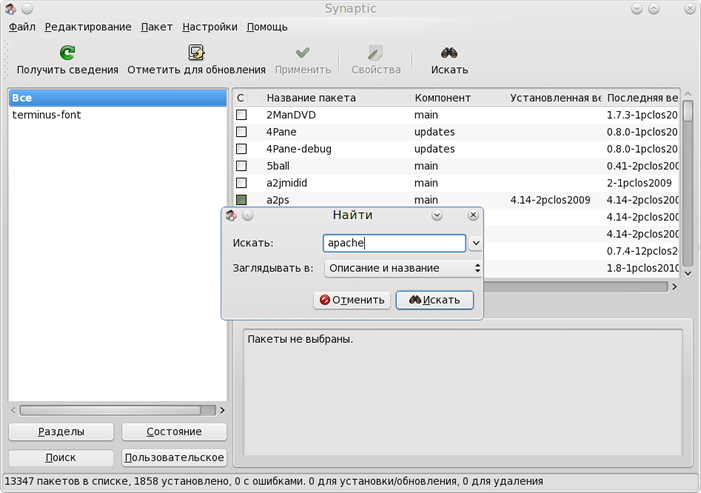The width and height of the screenshot is (701, 493).
Task: Open the Заглядывать в combo box
Action: pyautogui.click(x=403, y=268)
